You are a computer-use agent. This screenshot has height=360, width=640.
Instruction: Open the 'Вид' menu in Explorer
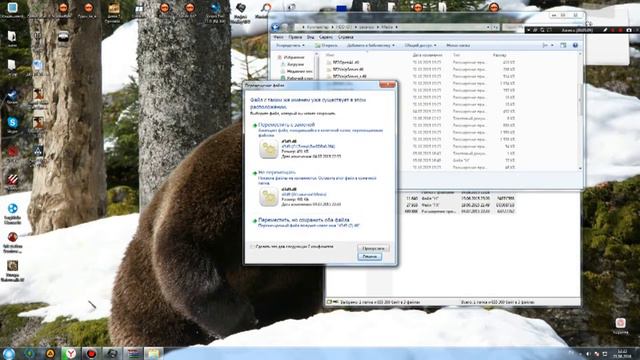(x=311, y=37)
